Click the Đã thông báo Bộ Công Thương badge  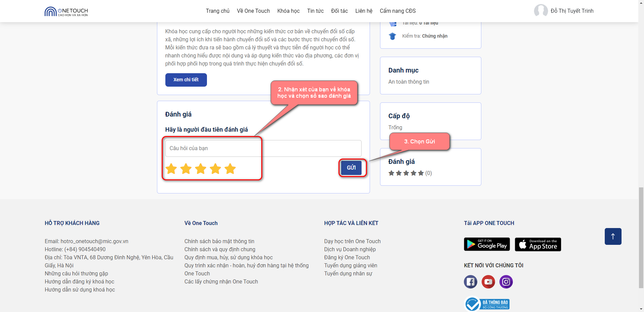coord(487,304)
